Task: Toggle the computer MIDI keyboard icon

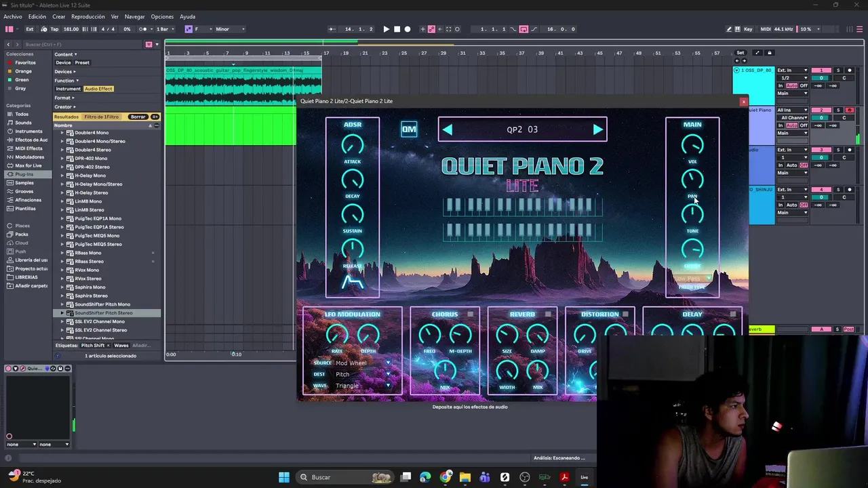Action: coord(738,29)
